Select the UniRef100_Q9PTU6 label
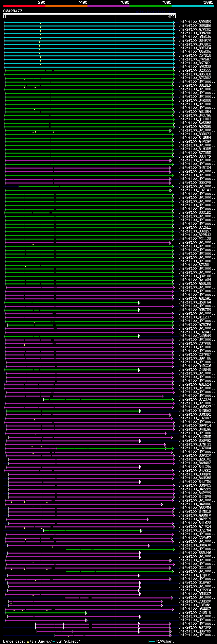Image resolution: width=217 pixels, height=644 pixels. (195, 359)
